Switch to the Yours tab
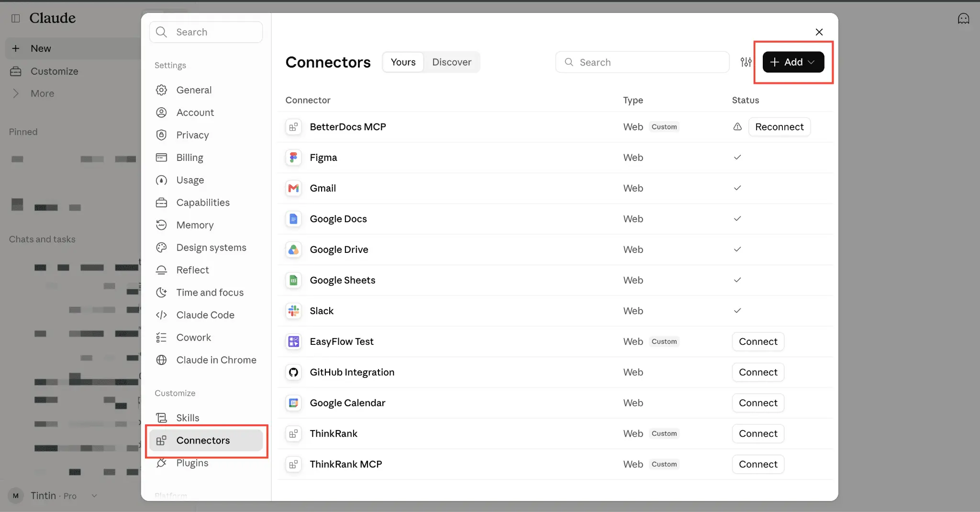This screenshot has width=980, height=512. pyautogui.click(x=403, y=62)
